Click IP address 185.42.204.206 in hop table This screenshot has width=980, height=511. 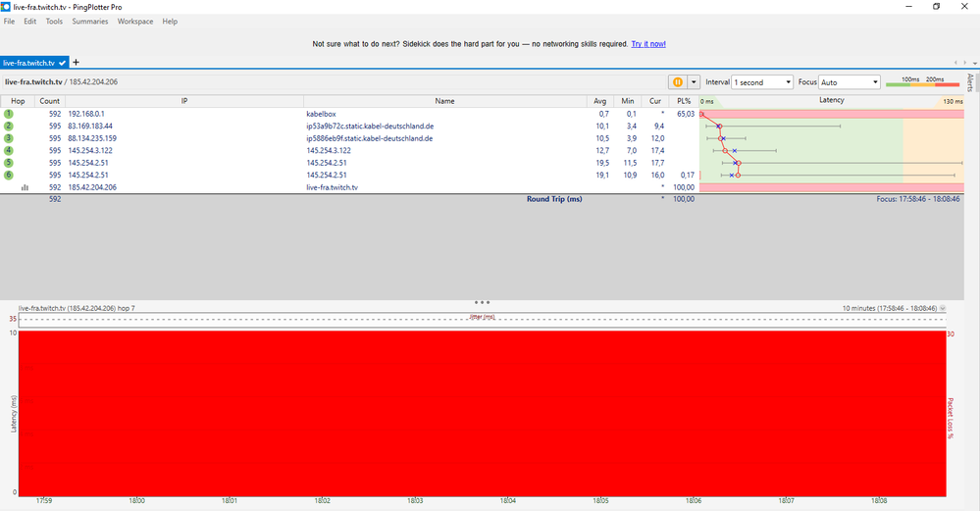[x=92, y=187]
